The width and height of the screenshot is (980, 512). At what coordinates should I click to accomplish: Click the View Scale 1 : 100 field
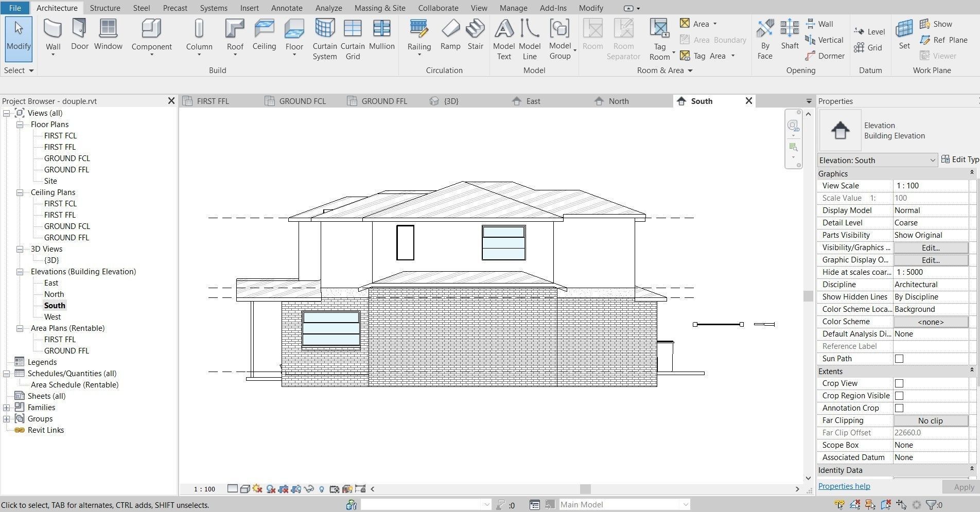(931, 186)
